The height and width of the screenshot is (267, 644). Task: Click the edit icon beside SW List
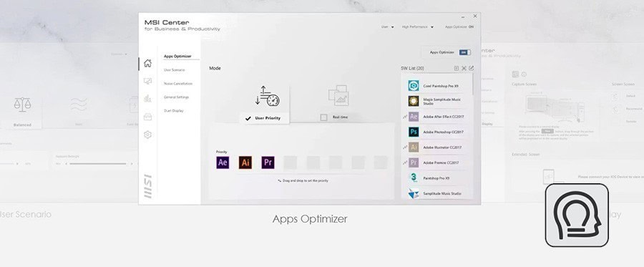(471, 68)
